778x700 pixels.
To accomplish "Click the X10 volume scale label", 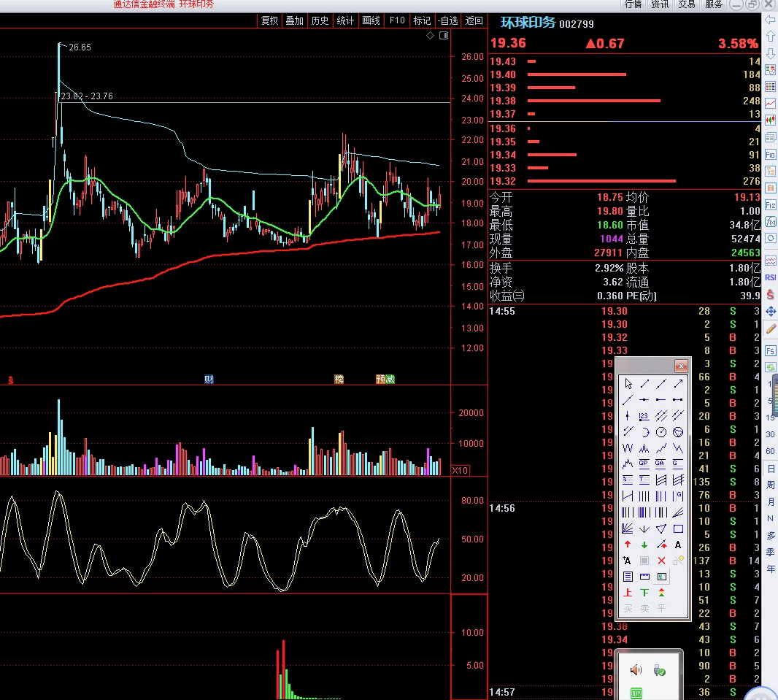I will pyautogui.click(x=460, y=470).
